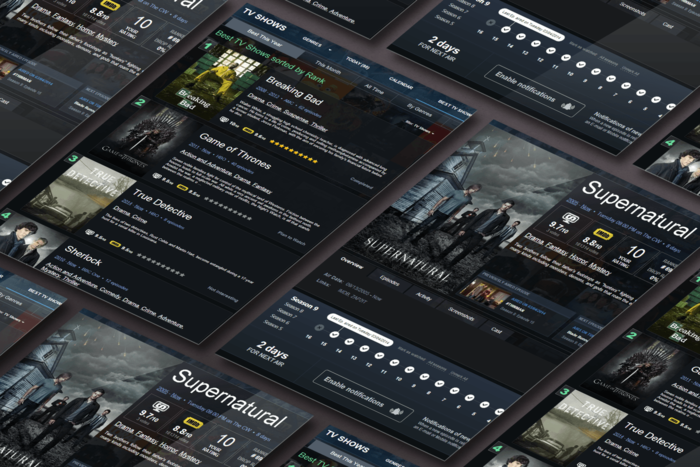The height and width of the screenshot is (467, 700).
Task: Open the TODAY (98) item in the central header
Action: pos(357,63)
